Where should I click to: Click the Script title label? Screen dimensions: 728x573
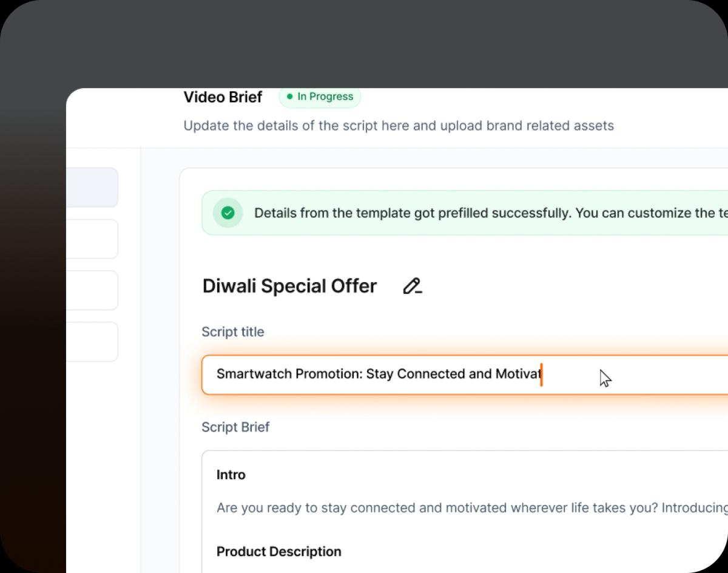click(x=233, y=332)
